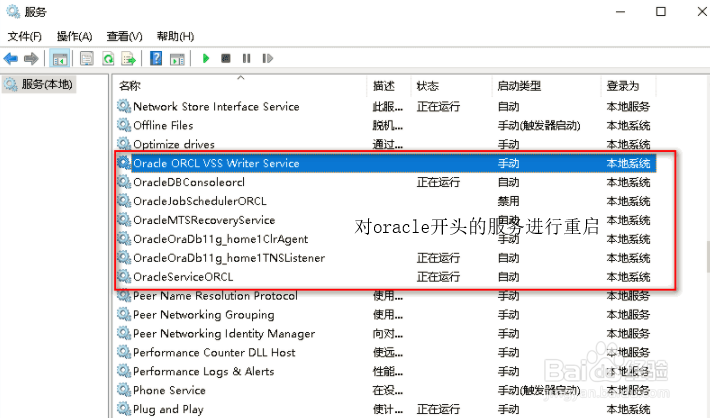Select the OracleJobSchedulerORCL service
This screenshot has width=710, height=418.
[385, 201]
